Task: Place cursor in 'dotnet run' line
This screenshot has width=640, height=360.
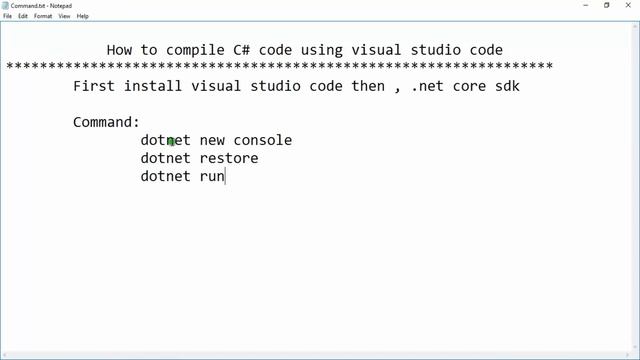Action: click(182, 176)
